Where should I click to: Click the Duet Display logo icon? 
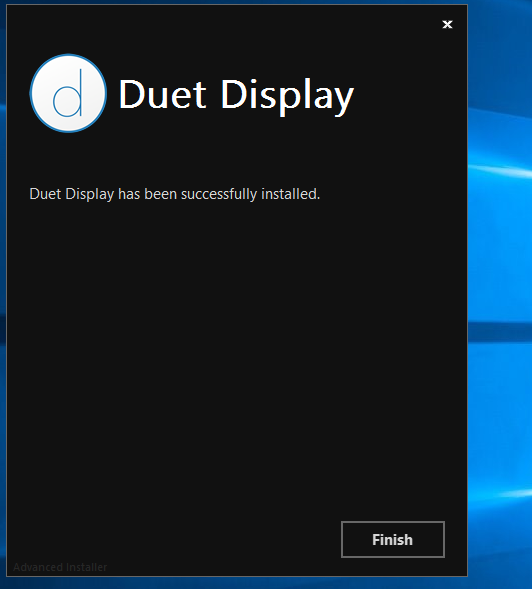68,93
